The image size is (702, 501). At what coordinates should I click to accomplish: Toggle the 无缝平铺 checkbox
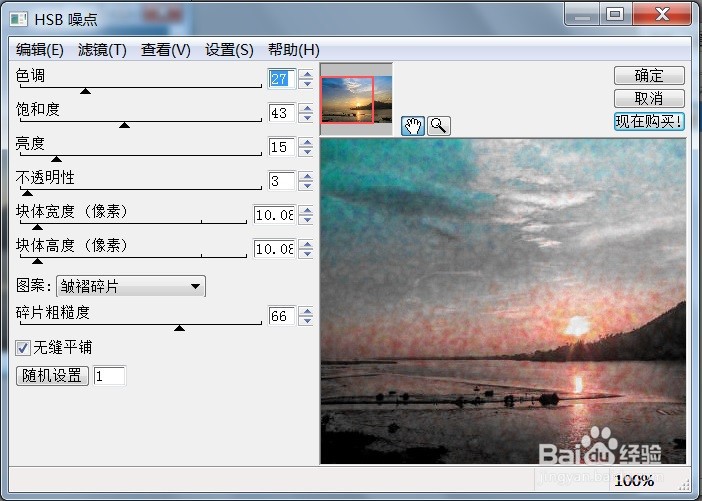(23, 348)
